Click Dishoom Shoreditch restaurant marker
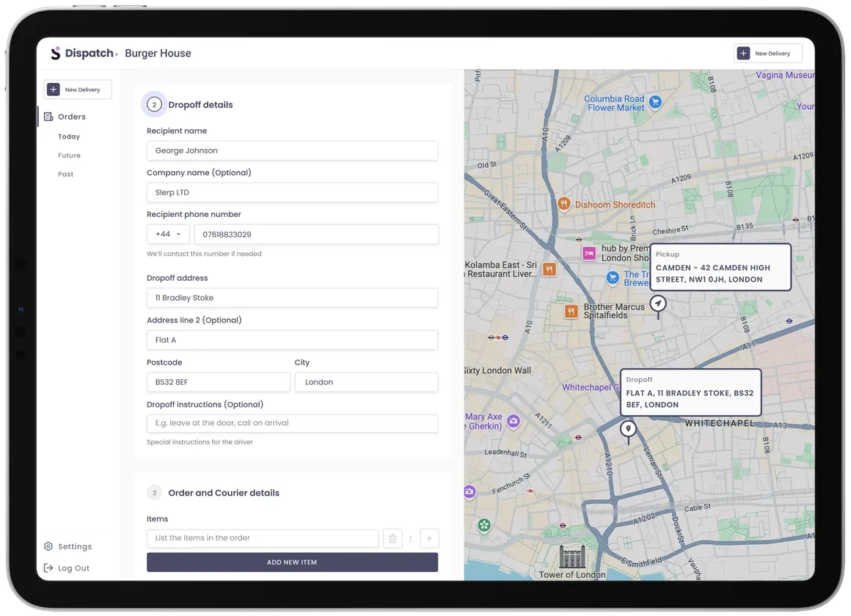This screenshot has height=616, width=851. [564, 204]
